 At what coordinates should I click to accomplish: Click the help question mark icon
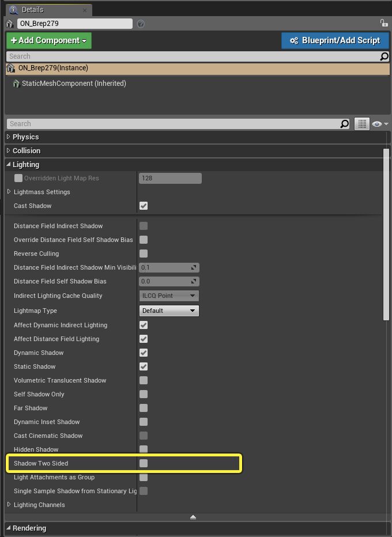coord(141,24)
